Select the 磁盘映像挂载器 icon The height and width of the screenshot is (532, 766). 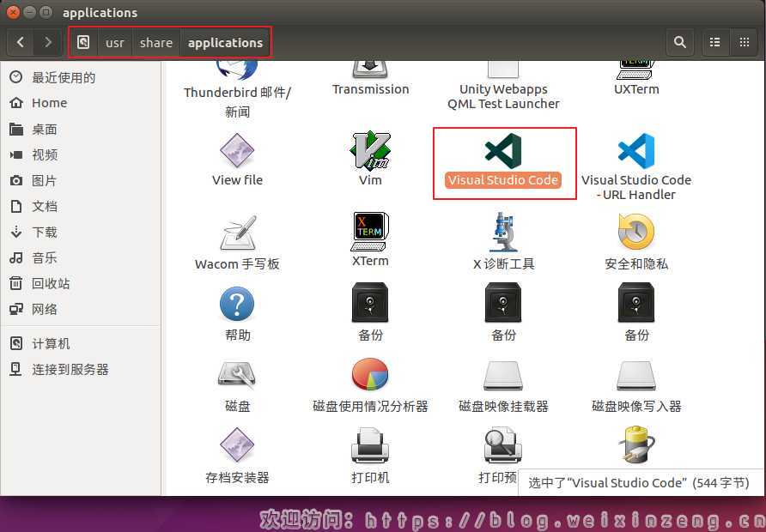[x=503, y=375]
